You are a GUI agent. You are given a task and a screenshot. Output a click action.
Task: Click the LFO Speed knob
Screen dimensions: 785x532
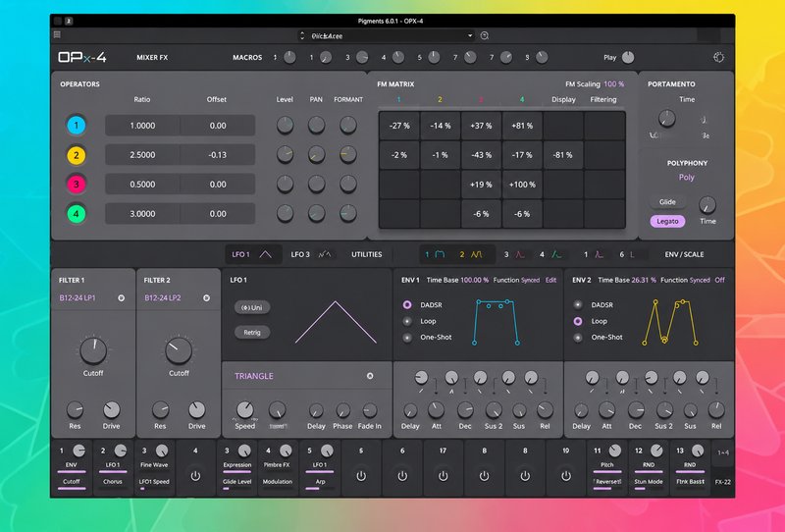point(244,409)
